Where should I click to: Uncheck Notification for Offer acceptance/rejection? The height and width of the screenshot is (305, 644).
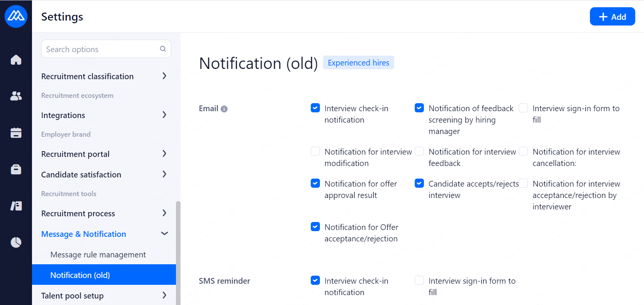click(315, 227)
